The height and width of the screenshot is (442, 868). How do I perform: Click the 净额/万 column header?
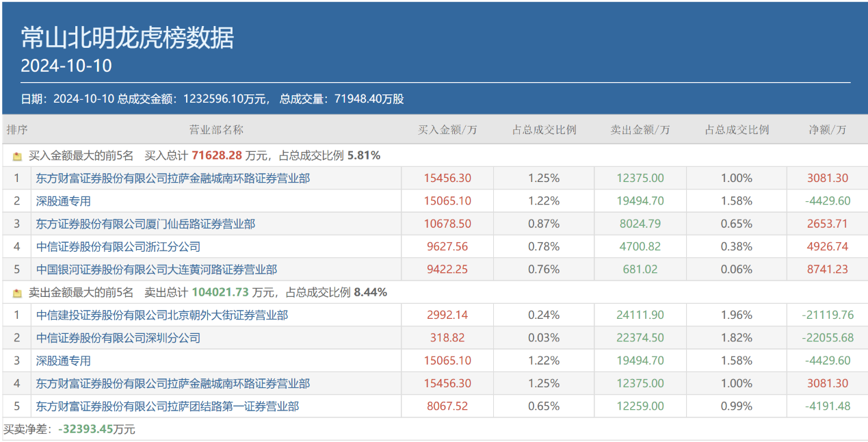827,130
